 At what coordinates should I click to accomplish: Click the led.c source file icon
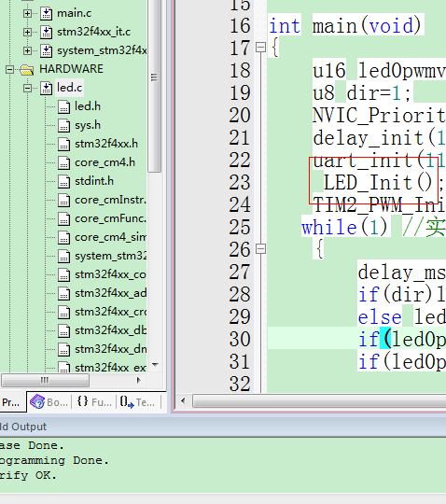47,88
